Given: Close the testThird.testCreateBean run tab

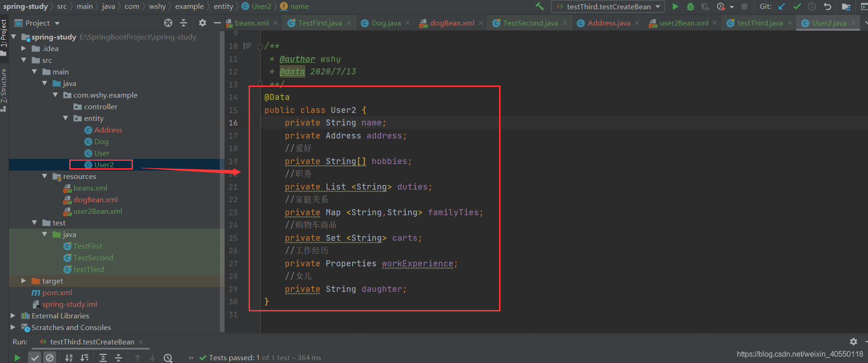Looking at the screenshot, I should [x=141, y=342].
